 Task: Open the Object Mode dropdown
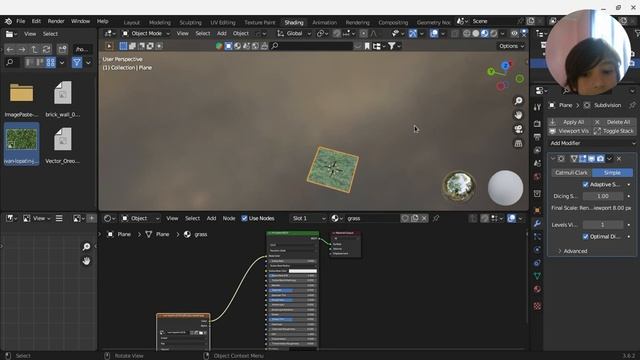[x=146, y=33]
